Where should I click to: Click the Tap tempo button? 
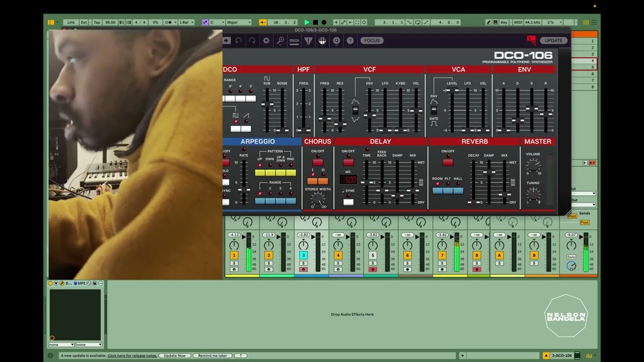pos(97,22)
